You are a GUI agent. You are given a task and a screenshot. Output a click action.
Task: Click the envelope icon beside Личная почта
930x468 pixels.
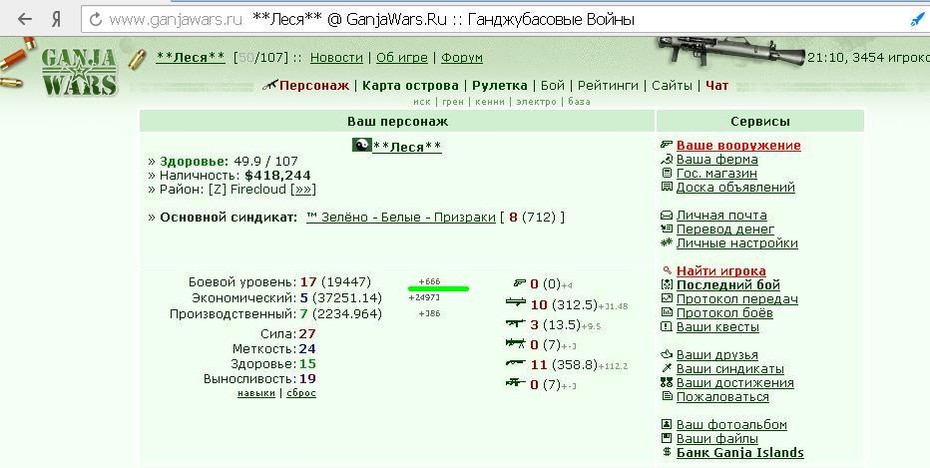pyautogui.click(x=666, y=215)
